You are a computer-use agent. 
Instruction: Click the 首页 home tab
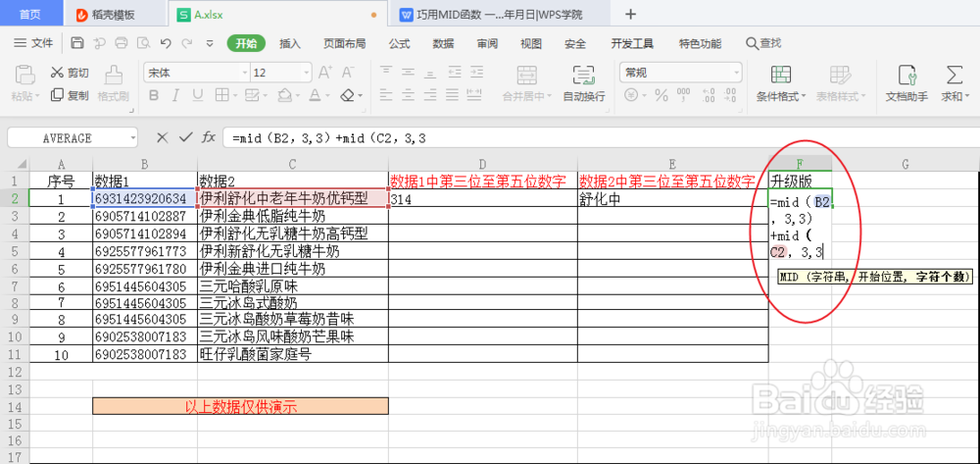31,14
